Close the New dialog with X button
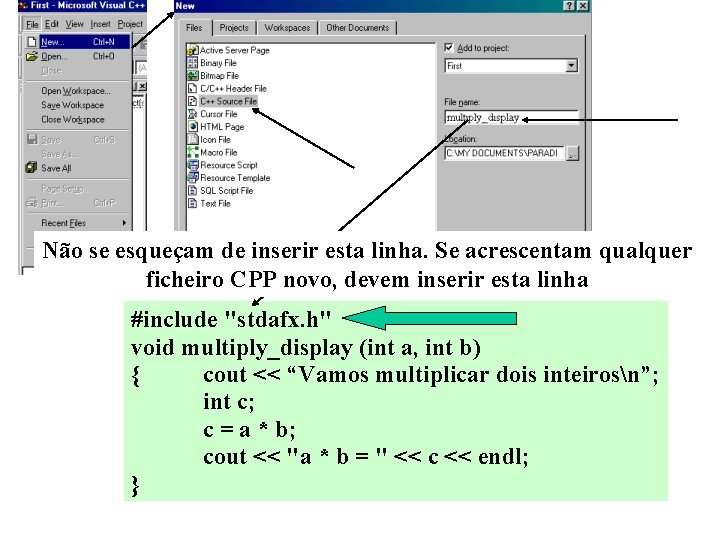The height and width of the screenshot is (540, 720). pos(583,6)
